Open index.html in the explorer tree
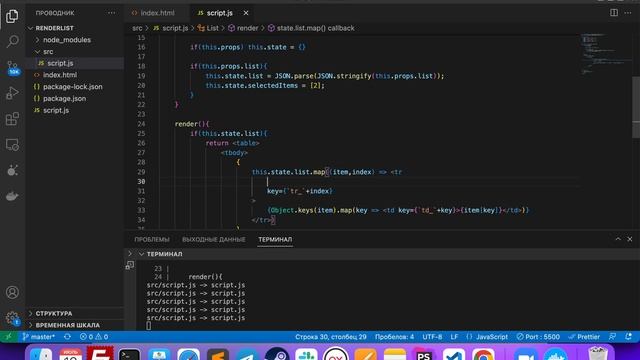 point(60,75)
